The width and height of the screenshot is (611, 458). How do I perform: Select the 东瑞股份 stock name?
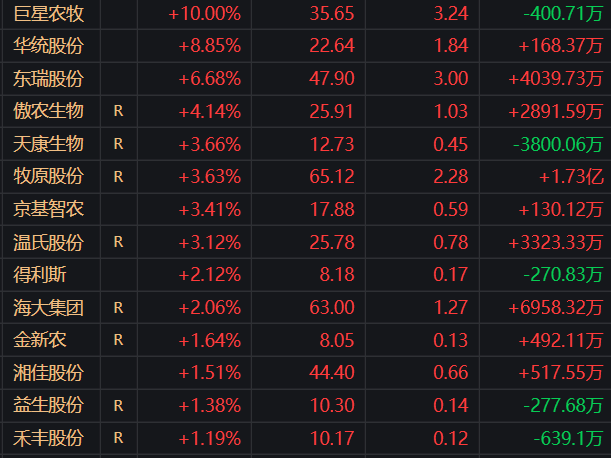tap(48, 79)
